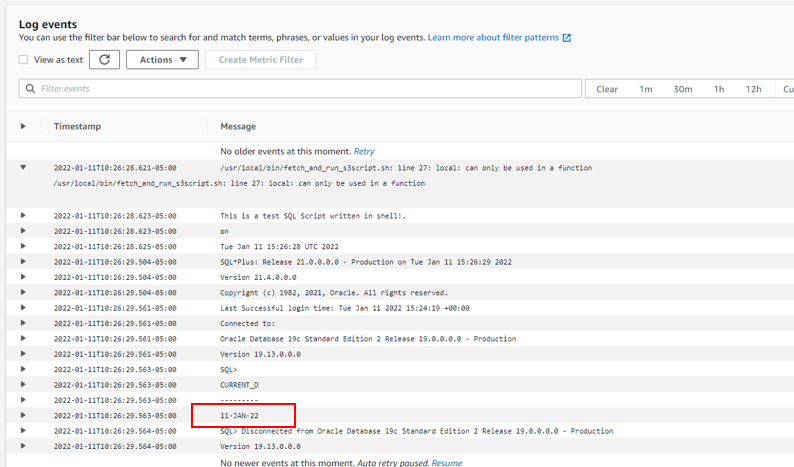Expand the 'Oracle Database 19c Standard Edition 2 Release 19.0.0.0.0 - Production' row
The height and width of the screenshot is (467, 794).
(x=23, y=338)
